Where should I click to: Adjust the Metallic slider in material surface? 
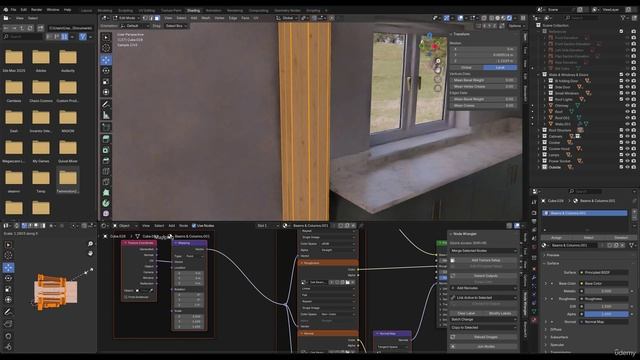coord(606,291)
